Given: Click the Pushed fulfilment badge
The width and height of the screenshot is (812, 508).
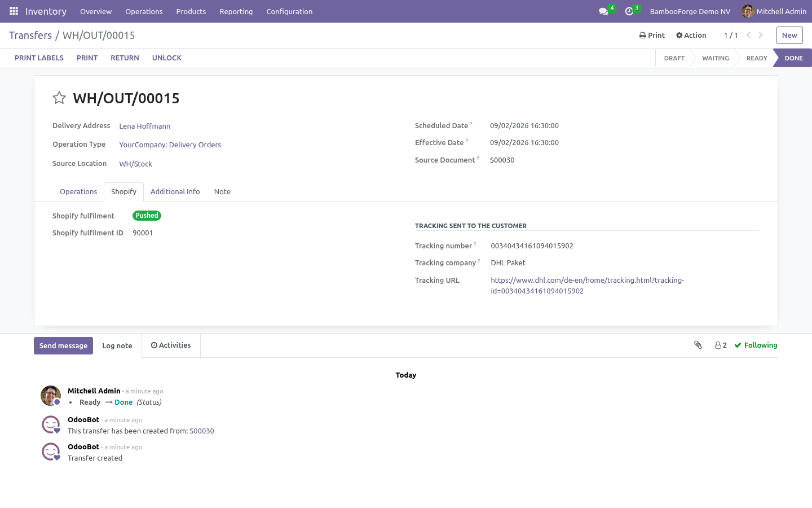Looking at the screenshot, I should pos(147,216).
